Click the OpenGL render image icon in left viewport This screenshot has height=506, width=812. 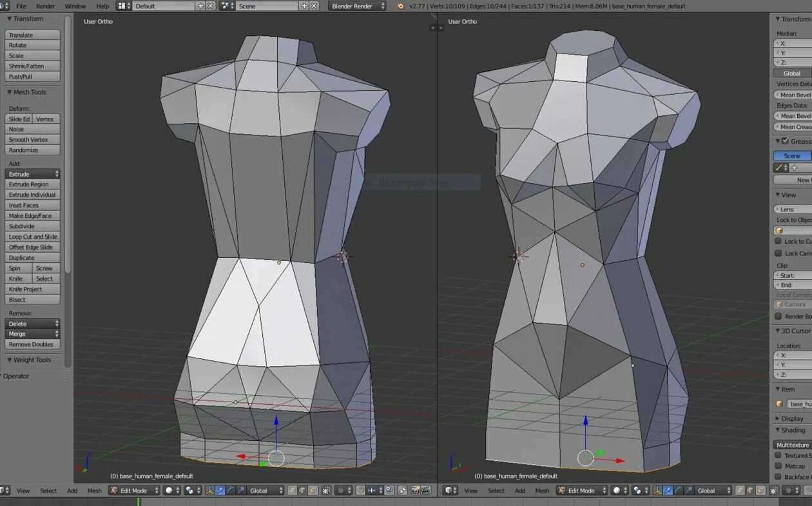(414, 491)
